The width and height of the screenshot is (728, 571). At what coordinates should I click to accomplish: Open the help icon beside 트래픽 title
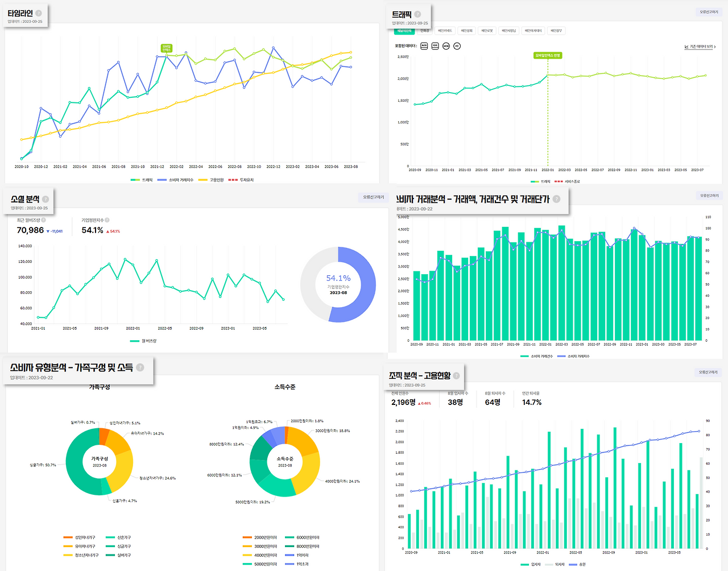click(x=417, y=14)
